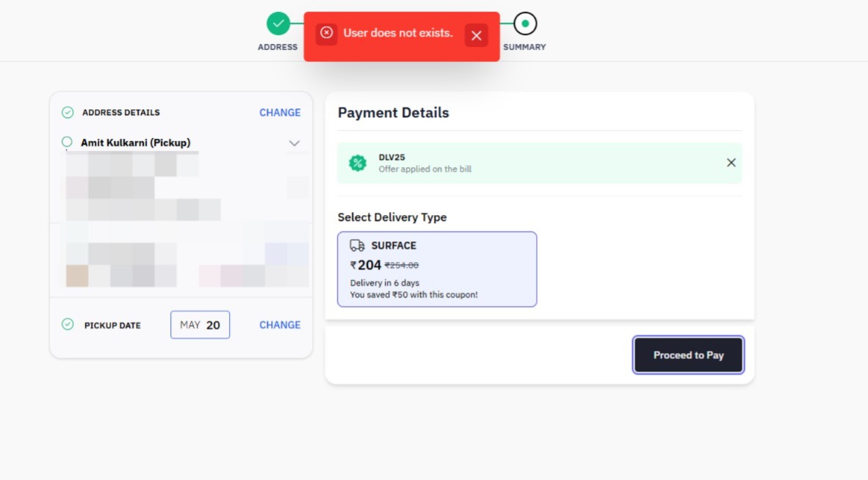Click the SUMMARY step label
Viewport: 868px width, 480px height.
[x=524, y=47]
